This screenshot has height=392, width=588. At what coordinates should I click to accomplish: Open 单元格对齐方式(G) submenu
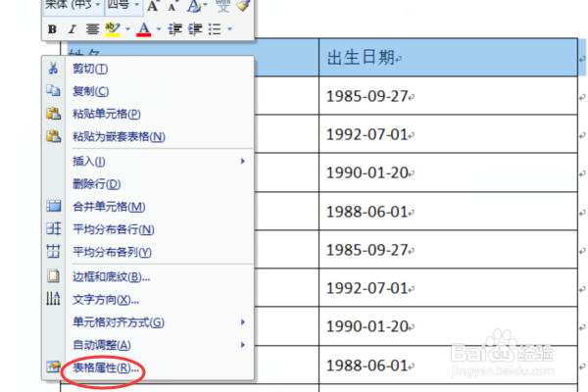(149, 322)
